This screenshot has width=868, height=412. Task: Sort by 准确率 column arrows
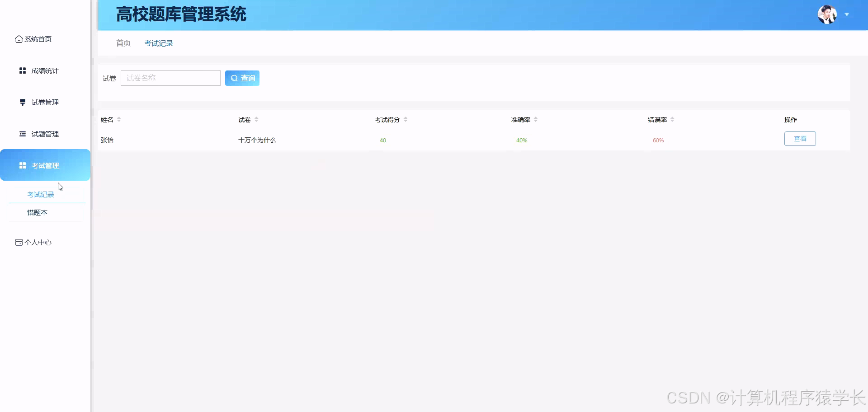pos(536,120)
